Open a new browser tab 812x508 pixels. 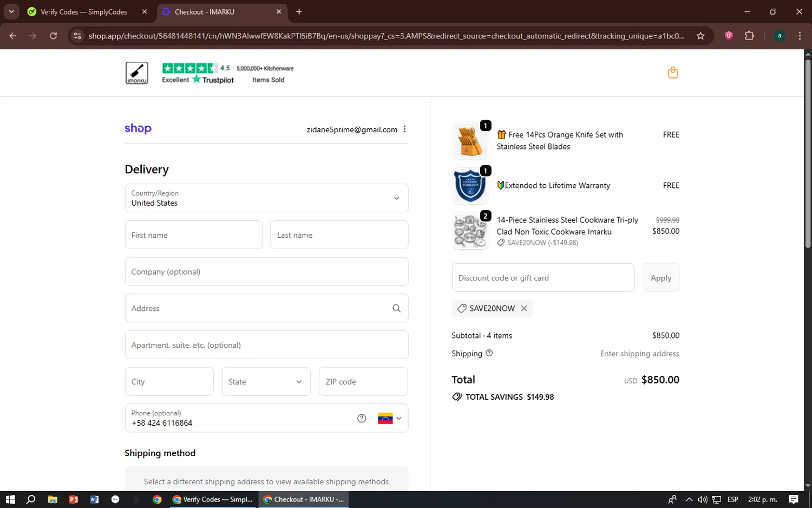tap(299, 11)
